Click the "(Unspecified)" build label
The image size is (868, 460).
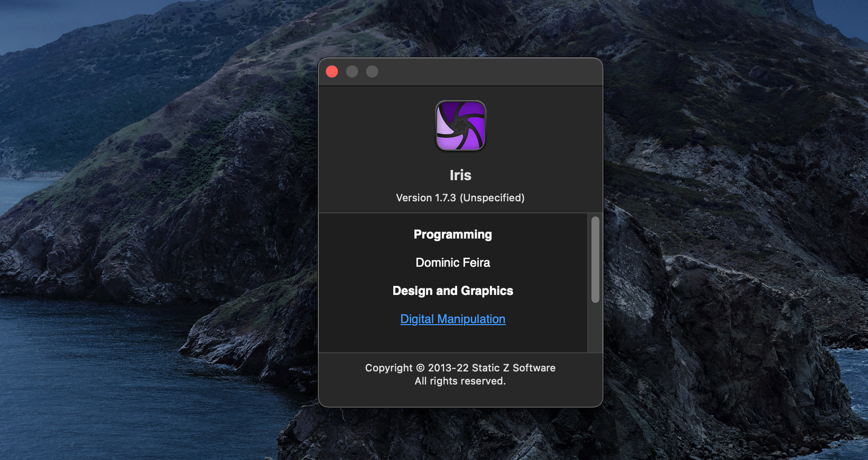492,198
